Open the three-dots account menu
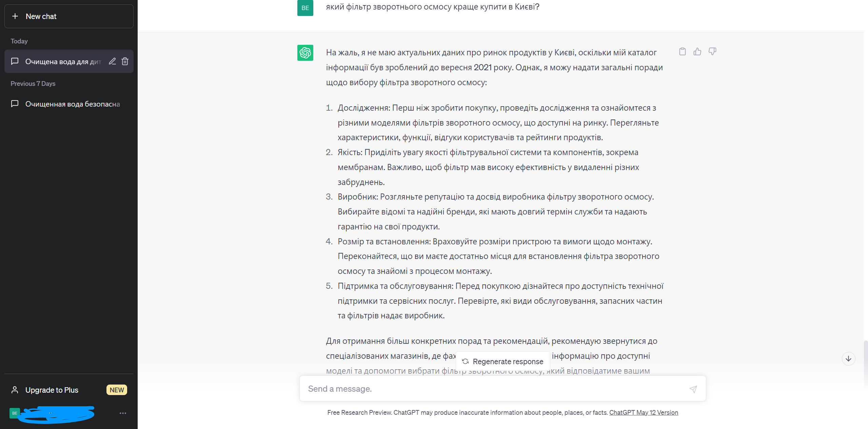Viewport: 868px width, 429px height. (x=123, y=413)
